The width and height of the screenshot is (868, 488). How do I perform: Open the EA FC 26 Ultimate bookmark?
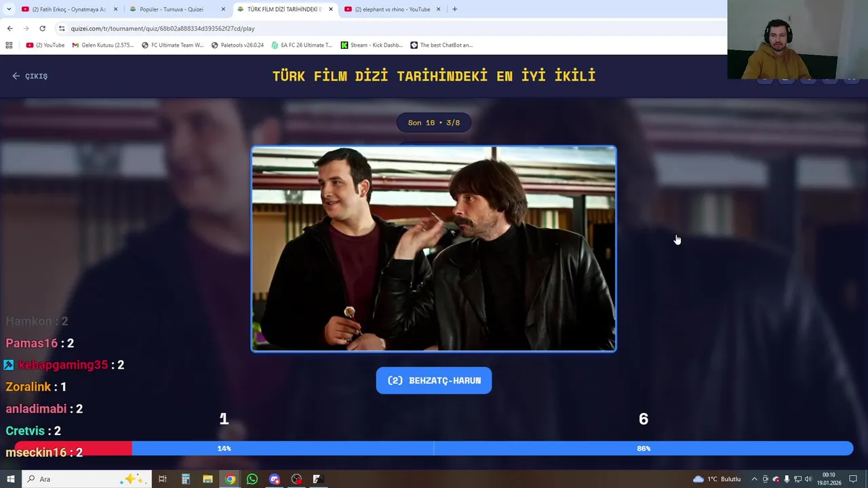pyautogui.click(x=302, y=45)
